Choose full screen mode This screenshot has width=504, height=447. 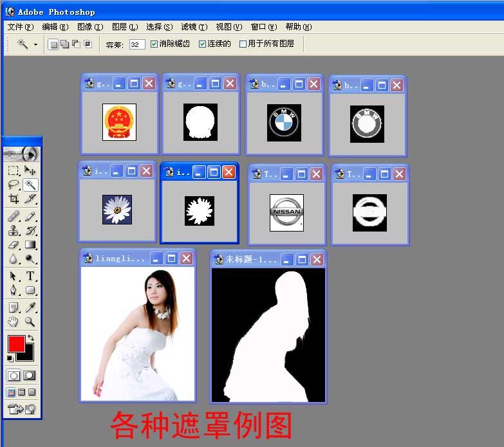[32, 392]
